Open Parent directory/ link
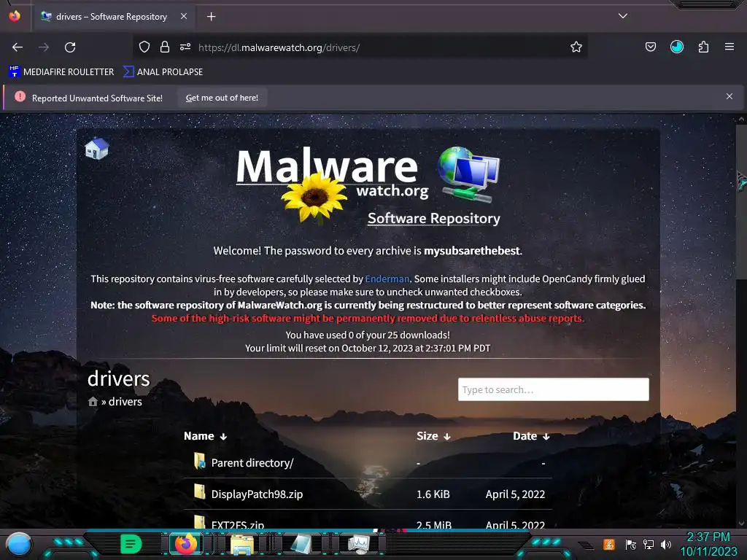 click(x=252, y=463)
